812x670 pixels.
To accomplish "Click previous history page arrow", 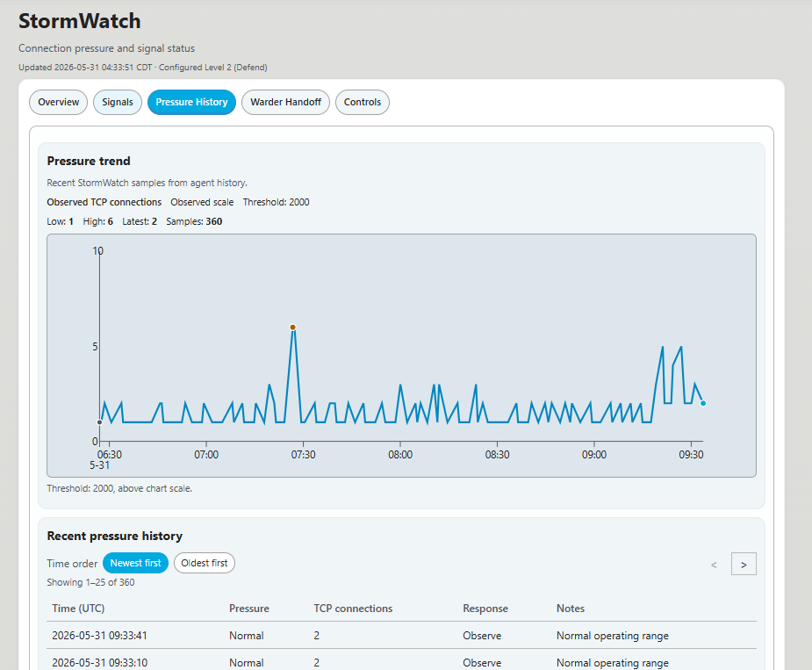I will (715, 565).
